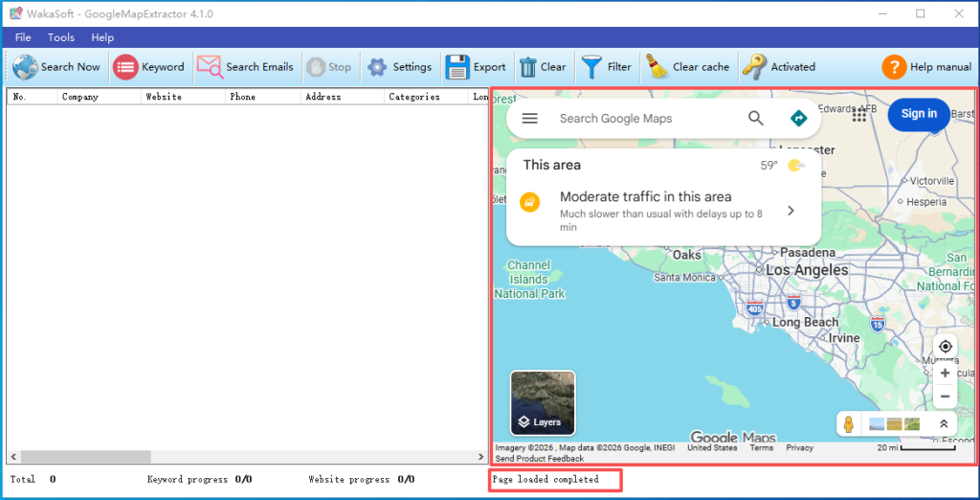The height and width of the screenshot is (500, 980).
Task: Open the Tools menu
Action: 61,37
